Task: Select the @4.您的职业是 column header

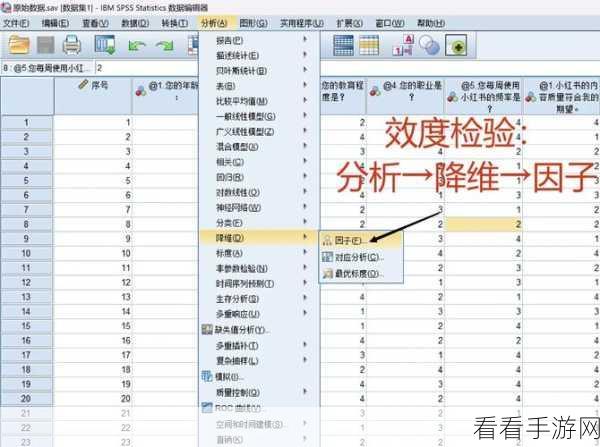Action: (406, 96)
